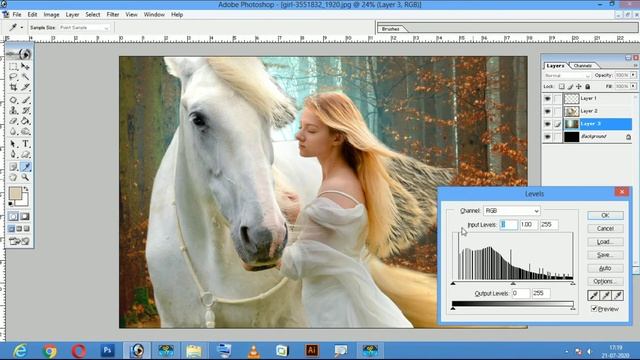The width and height of the screenshot is (640, 360).
Task: Toggle lock transparent pixels in Layers panel
Action: click(562, 87)
